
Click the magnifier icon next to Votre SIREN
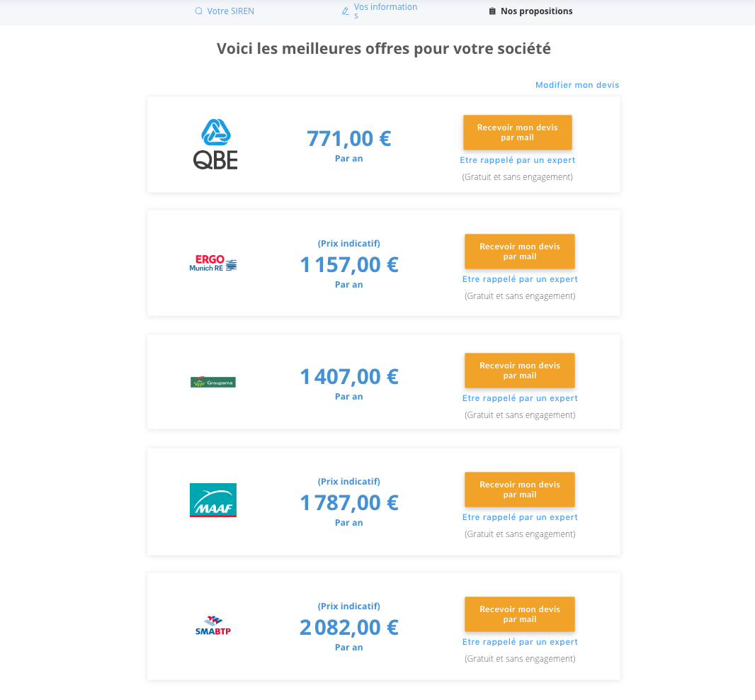click(x=198, y=11)
